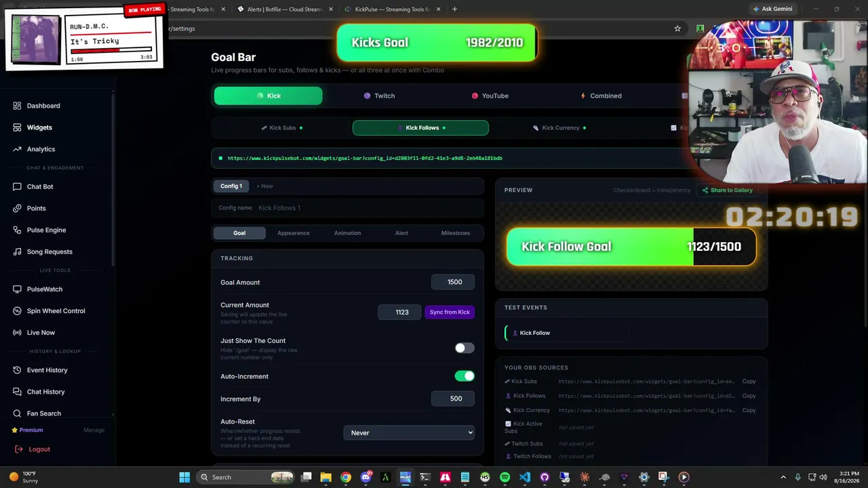Open Live Now via its broadcast icon

pos(17,332)
